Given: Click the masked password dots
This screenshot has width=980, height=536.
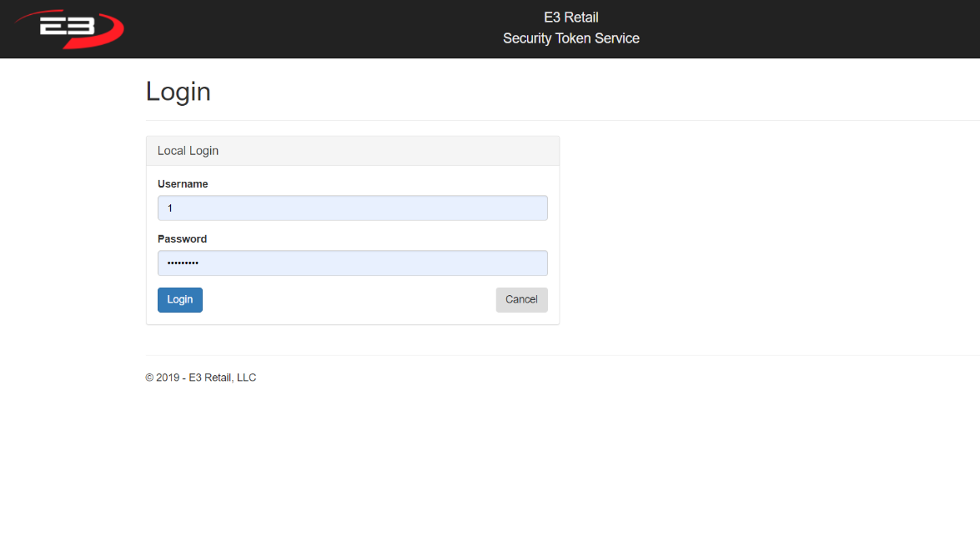Looking at the screenshot, I should [183, 263].
